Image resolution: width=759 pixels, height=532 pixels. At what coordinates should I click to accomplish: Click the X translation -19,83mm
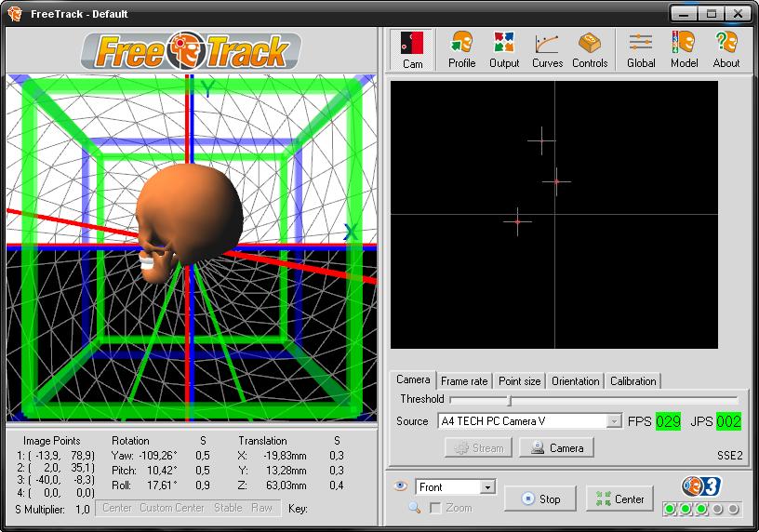point(285,456)
